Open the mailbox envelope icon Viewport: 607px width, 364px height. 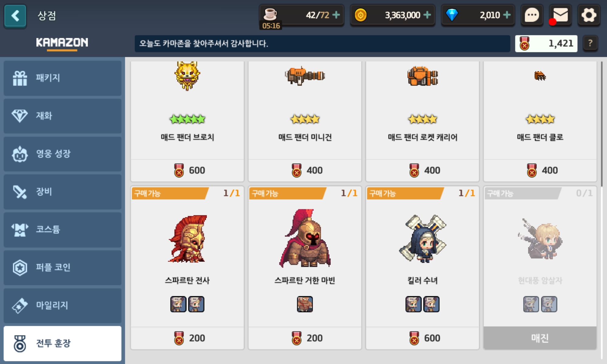(560, 15)
